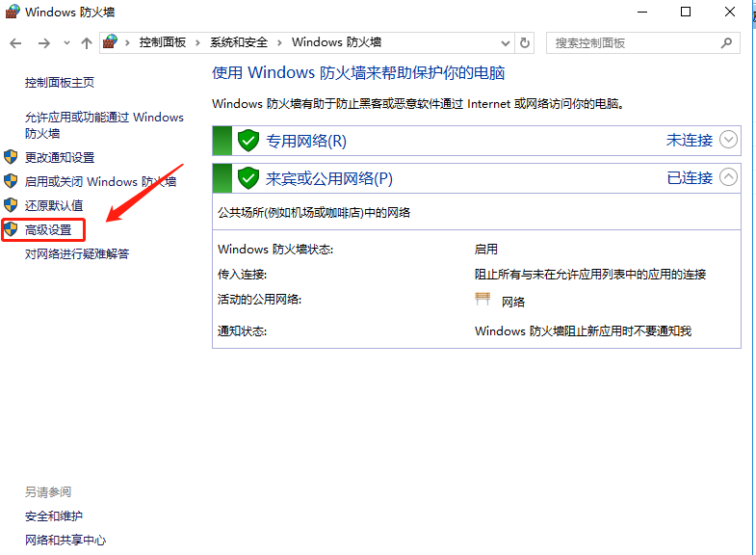Image resolution: width=756 pixels, height=555 pixels.
Task: Open 安全和维护 link
Action: (54, 515)
